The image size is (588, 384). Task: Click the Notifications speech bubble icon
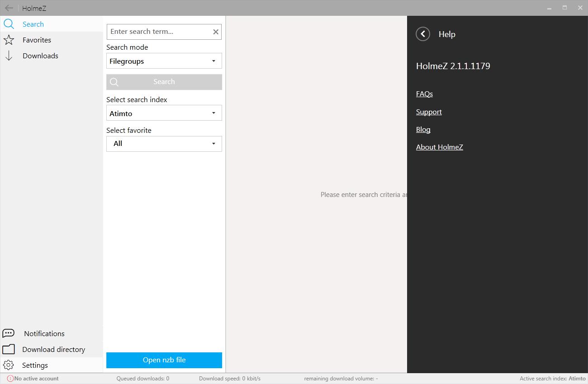coord(9,333)
